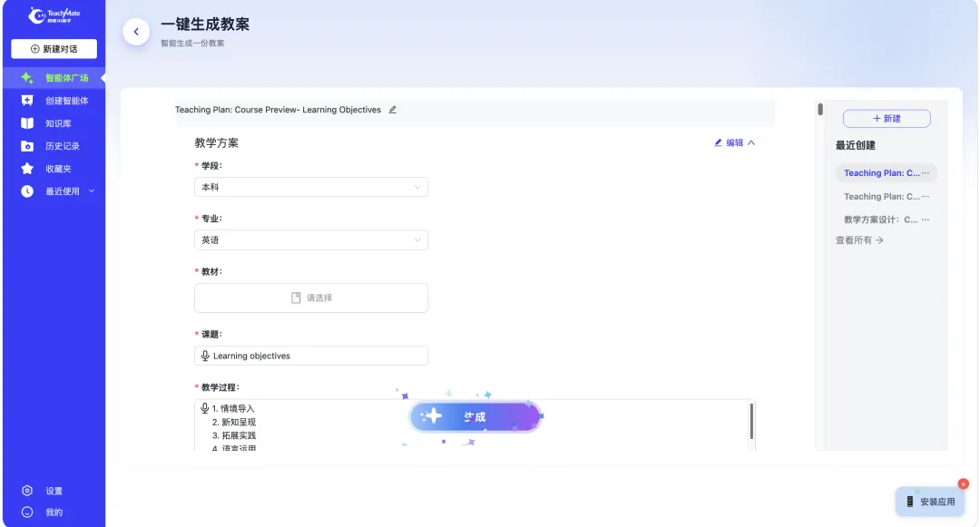
Task: Open the 专业 dropdown showing 英语
Action: pyautogui.click(x=311, y=239)
